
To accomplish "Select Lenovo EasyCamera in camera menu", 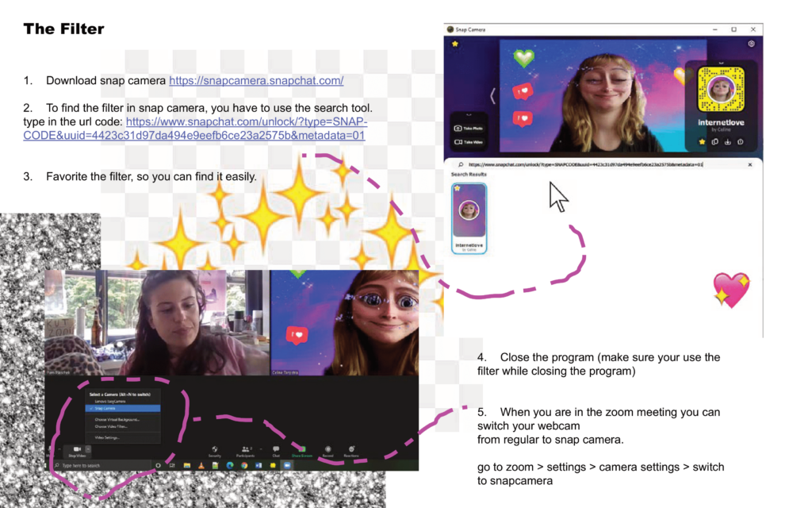I will [110, 401].
